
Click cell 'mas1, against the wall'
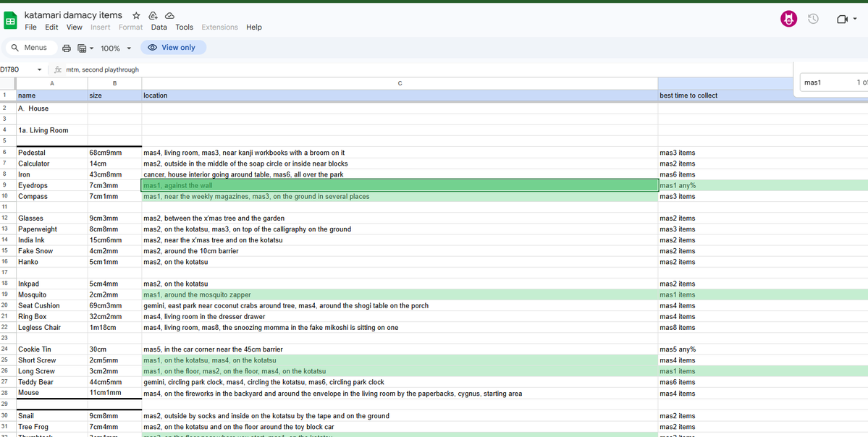pos(400,185)
